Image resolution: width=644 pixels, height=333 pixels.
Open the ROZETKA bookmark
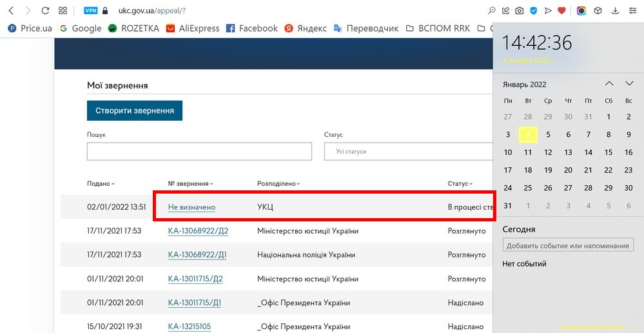[133, 28]
